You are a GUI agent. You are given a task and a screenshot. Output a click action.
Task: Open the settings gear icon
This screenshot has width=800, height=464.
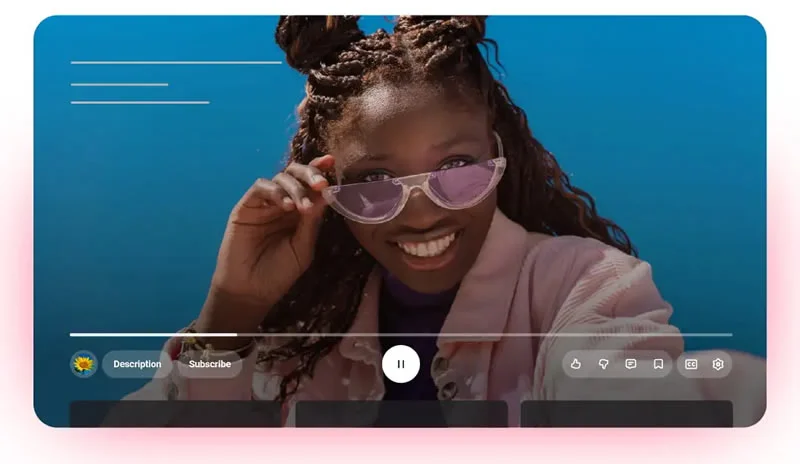pos(717,364)
